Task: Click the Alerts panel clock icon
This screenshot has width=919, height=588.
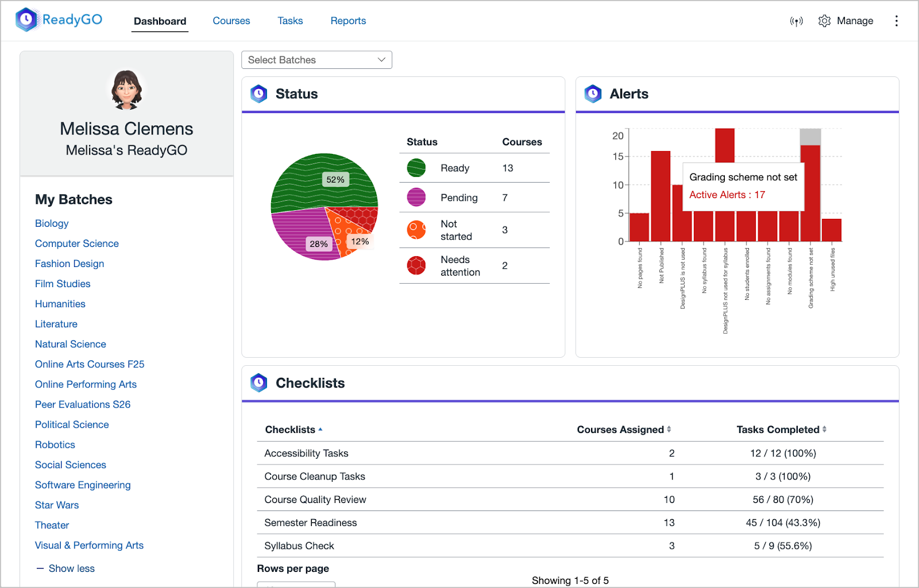Action: [x=593, y=94]
